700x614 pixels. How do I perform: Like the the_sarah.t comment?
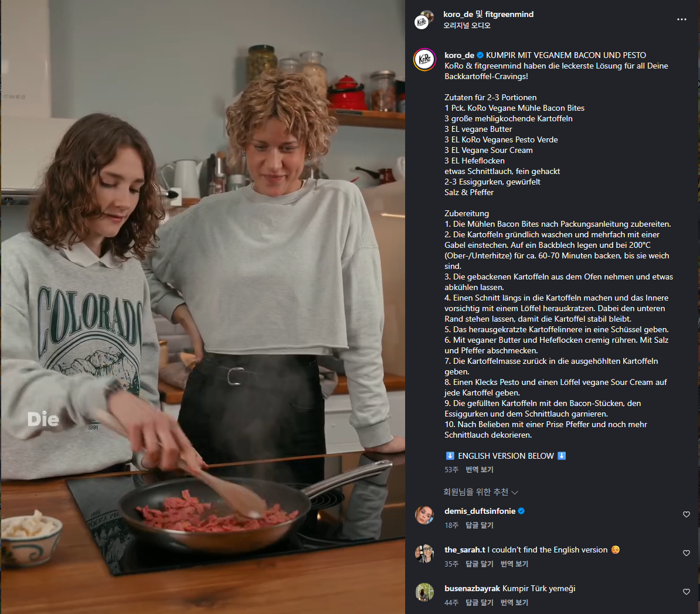(686, 553)
